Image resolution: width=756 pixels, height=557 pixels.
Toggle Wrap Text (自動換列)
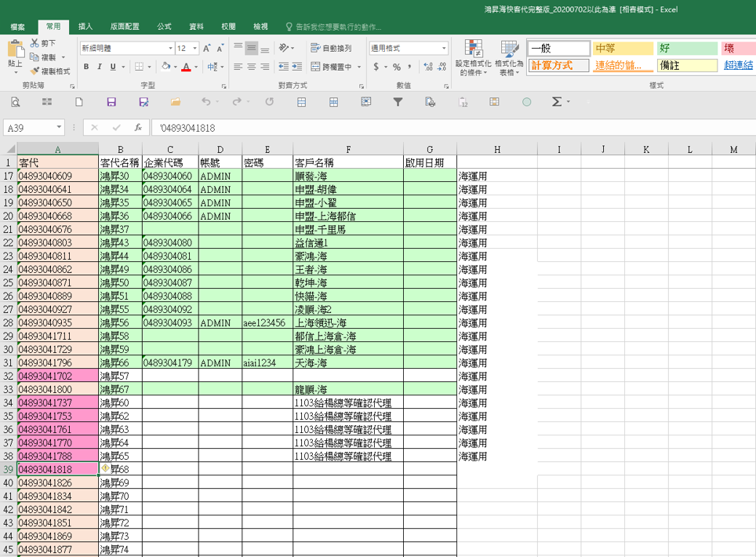[x=331, y=49]
